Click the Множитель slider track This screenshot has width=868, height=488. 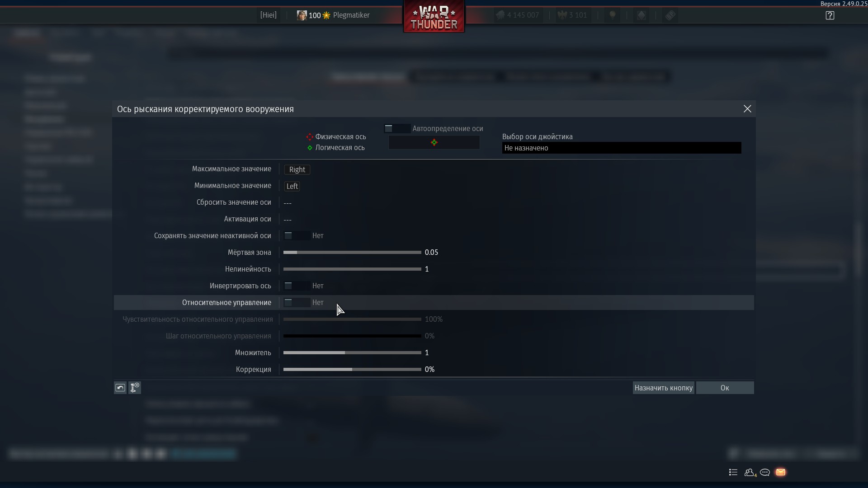tap(352, 353)
